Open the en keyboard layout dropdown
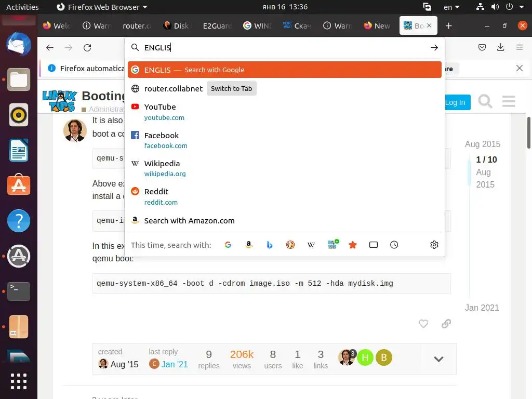Image resolution: width=532 pixels, height=399 pixels. tap(451, 7)
